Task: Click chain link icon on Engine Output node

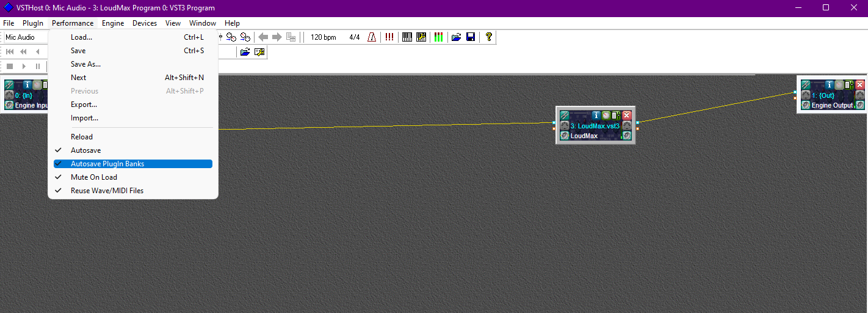Action: (x=806, y=85)
